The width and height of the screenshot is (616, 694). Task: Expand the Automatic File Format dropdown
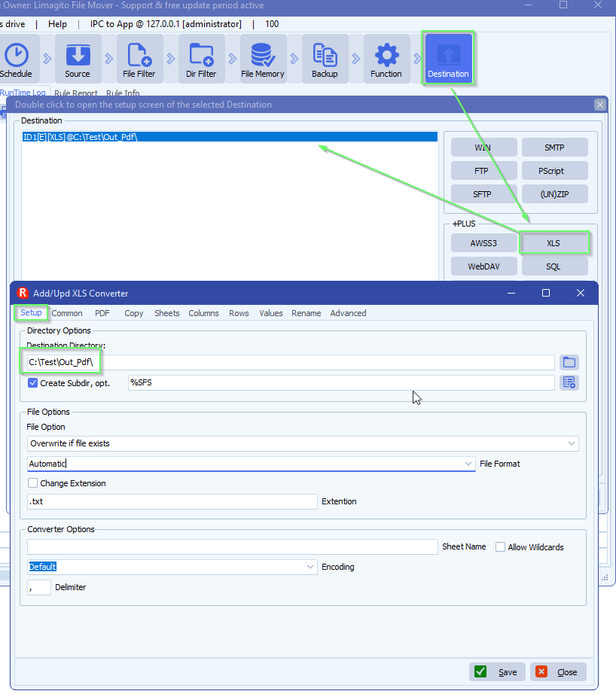[468, 464]
